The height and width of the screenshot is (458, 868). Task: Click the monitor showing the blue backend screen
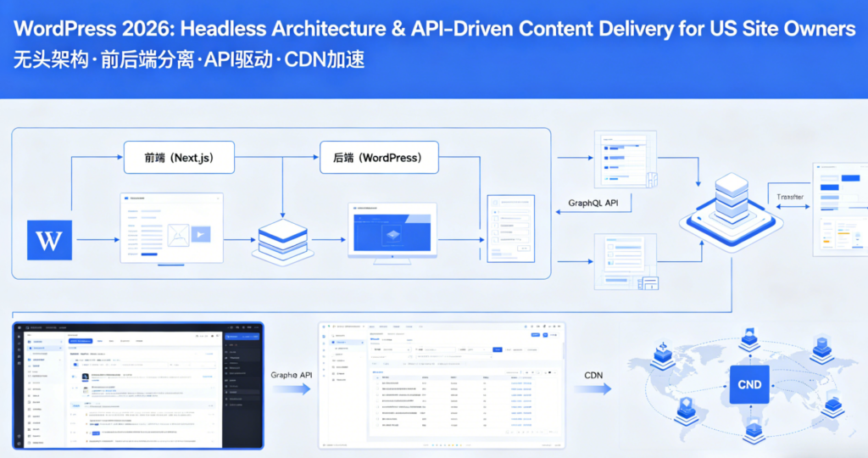coord(392,232)
